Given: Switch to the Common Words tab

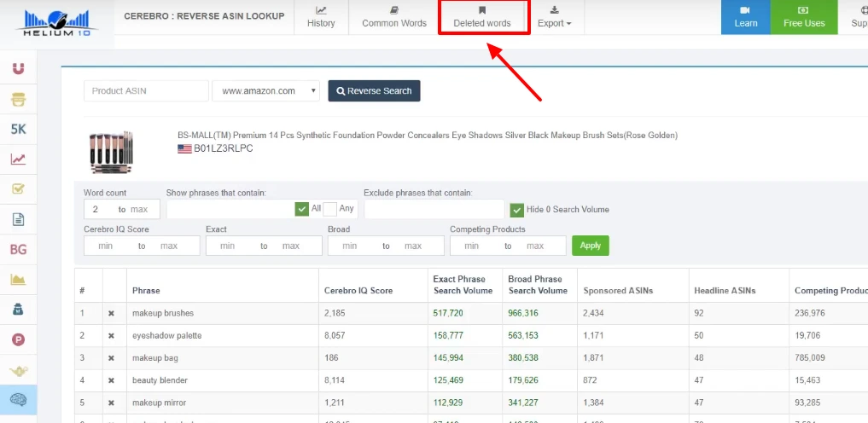Looking at the screenshot, I should (393, 18).
